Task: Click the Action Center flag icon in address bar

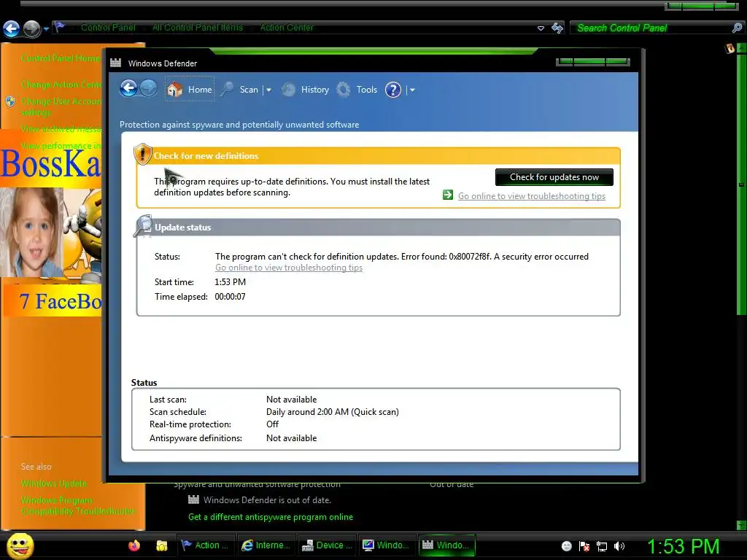Action: pyautogui.click(x=59, y=27)
